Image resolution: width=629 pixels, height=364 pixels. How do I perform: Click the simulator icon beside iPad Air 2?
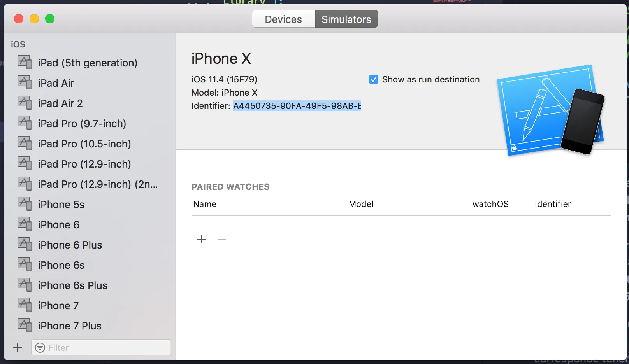pos(25,103)
